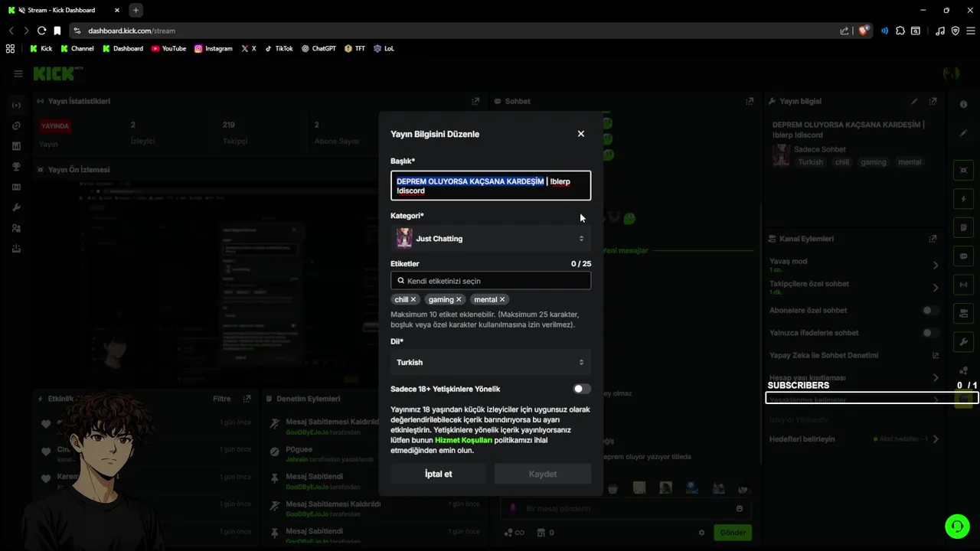
Task: Toggle the broadcast signal widget in right sidebar
Action: coord(963,285)
